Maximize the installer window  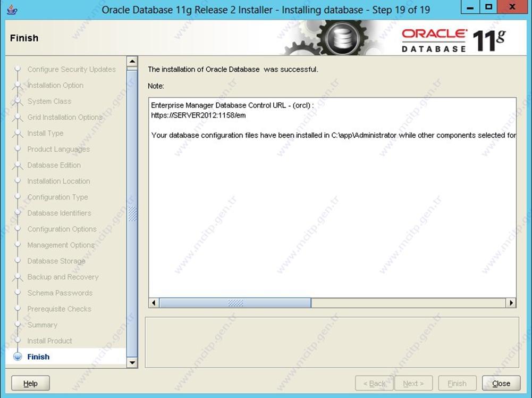click(488, 7)
